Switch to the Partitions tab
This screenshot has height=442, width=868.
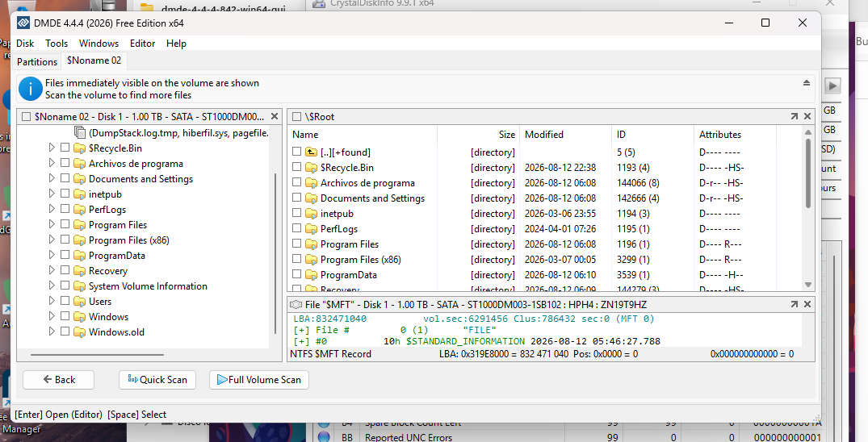37,61
